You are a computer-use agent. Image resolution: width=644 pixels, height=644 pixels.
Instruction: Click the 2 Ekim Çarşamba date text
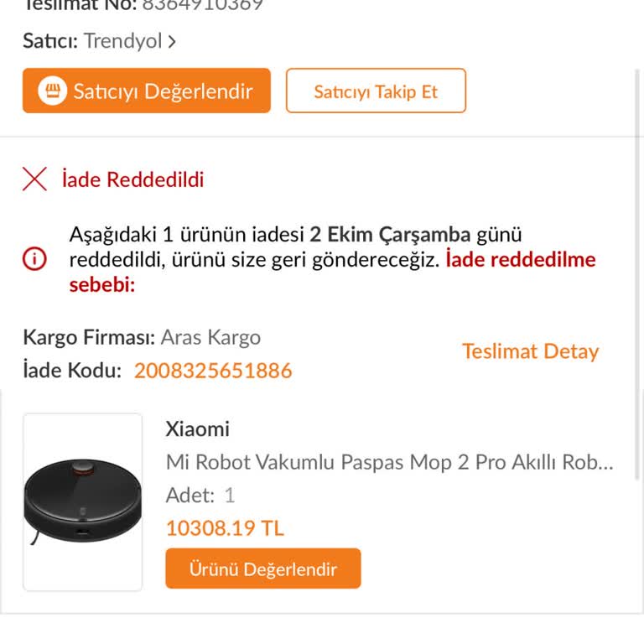coord(390,235)
